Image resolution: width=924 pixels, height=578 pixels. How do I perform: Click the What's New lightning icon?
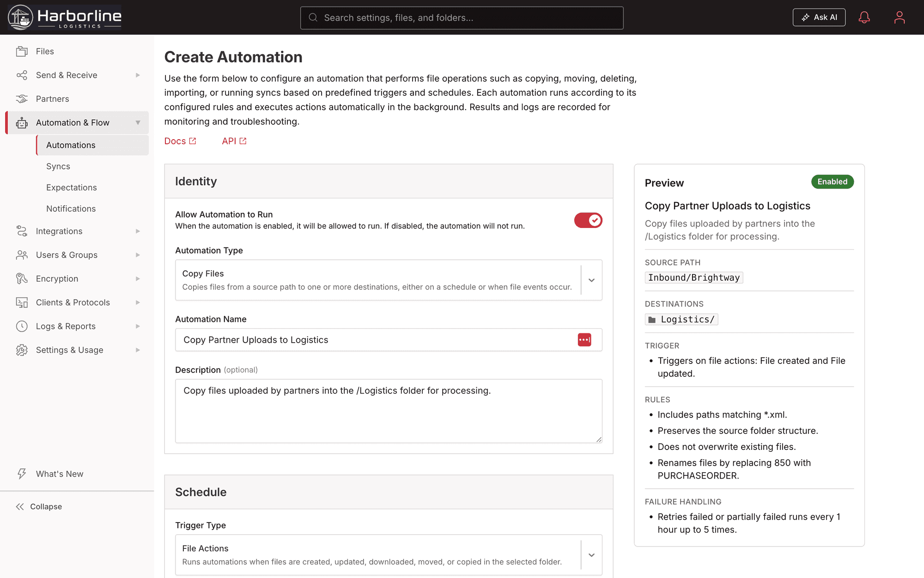(22, 473)
